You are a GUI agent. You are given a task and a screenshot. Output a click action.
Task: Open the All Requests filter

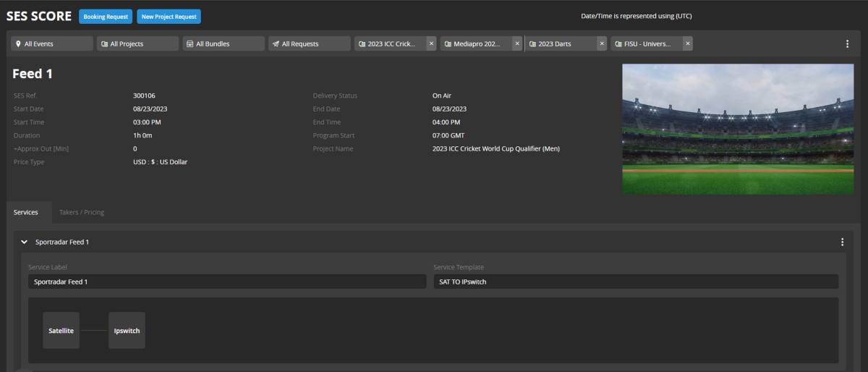309,43
